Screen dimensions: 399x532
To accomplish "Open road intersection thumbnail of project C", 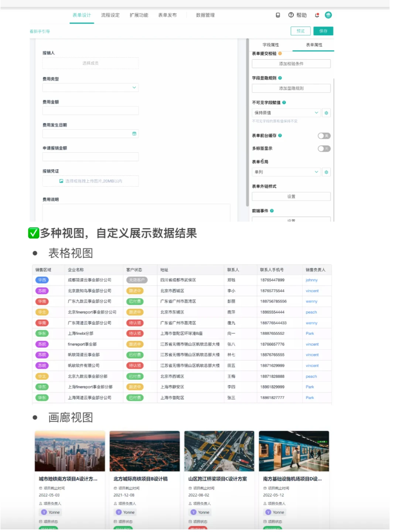I will coord(219,451).
